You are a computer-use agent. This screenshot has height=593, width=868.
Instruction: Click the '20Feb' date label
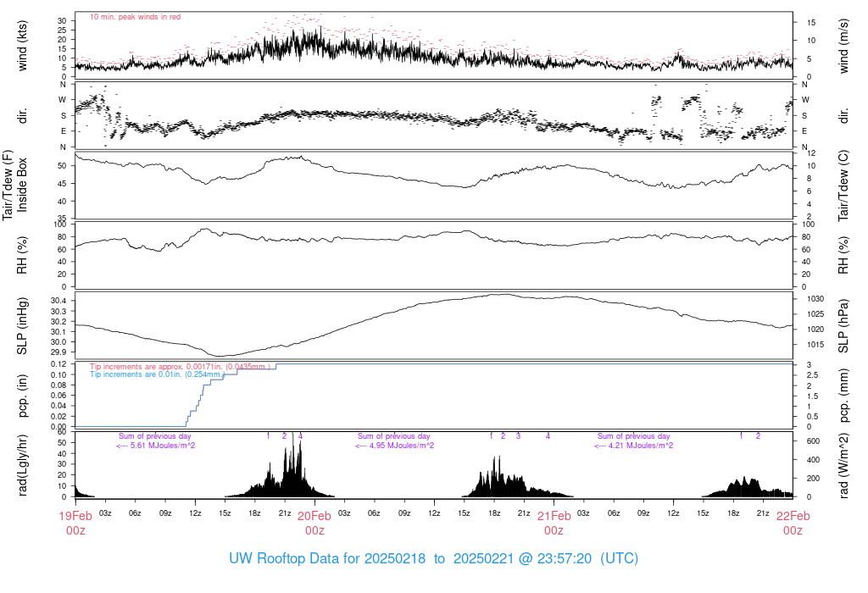coord(314,516)
